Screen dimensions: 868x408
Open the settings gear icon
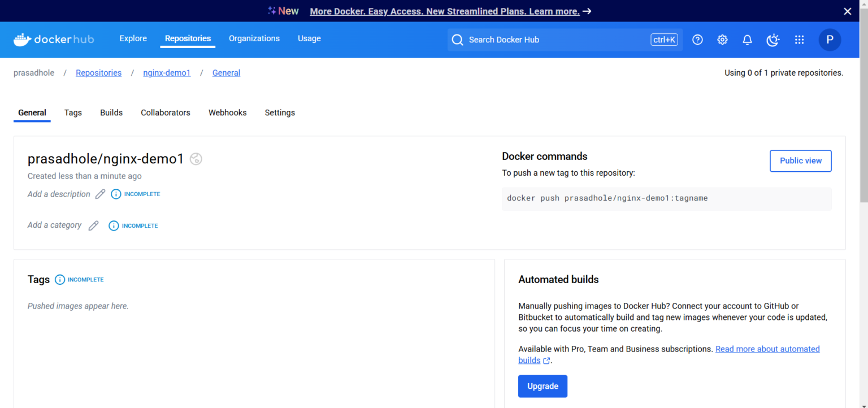[x=722, y=40]
